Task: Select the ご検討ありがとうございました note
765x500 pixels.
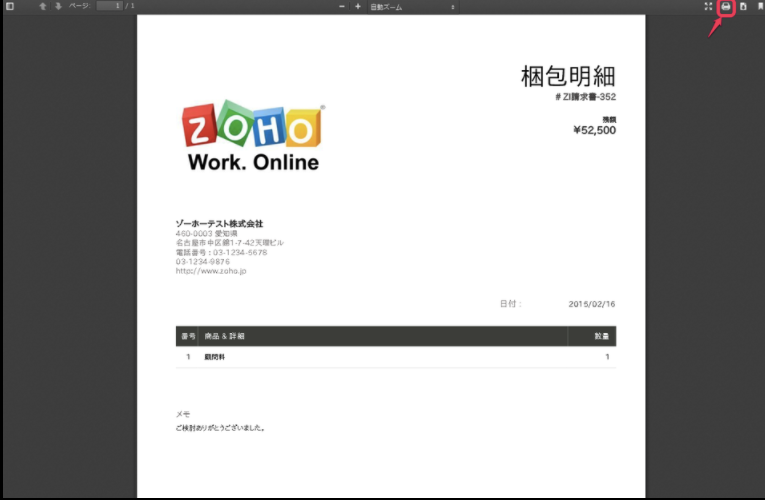Action: point(221,428)
